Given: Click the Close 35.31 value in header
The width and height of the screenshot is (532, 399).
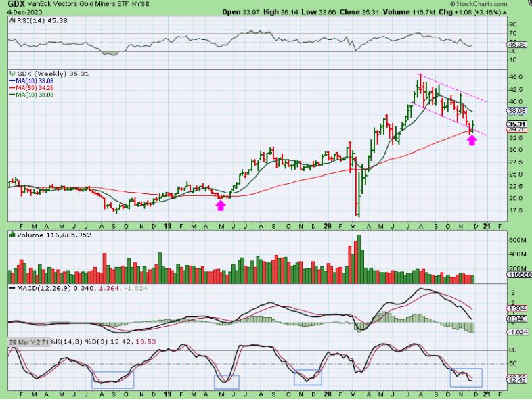Looking at the screenshot, I should tap(359, 12).
